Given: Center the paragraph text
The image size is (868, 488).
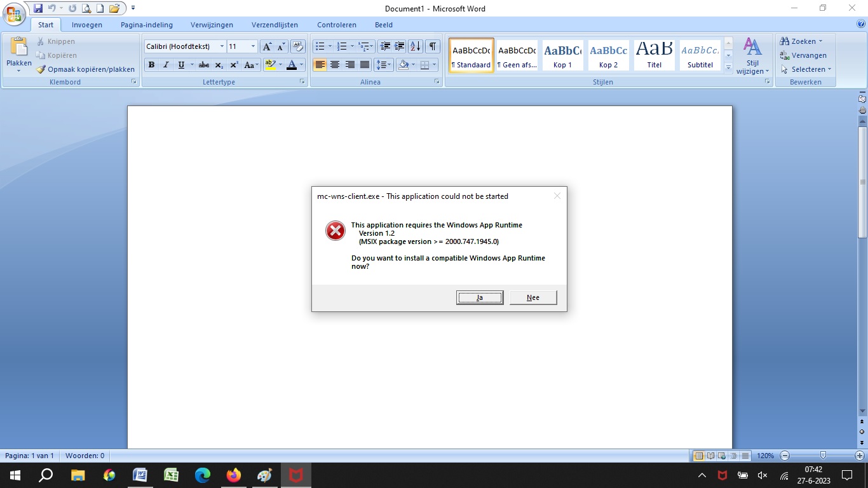Looking at the screenshot, I should pyautogui.click(x=334, y=65).
